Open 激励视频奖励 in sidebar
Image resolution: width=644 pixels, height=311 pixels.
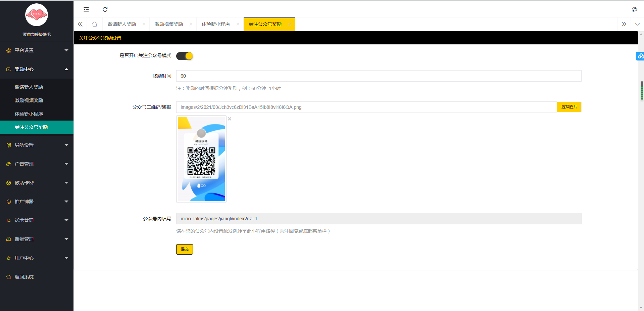click(x=37, y=100)
